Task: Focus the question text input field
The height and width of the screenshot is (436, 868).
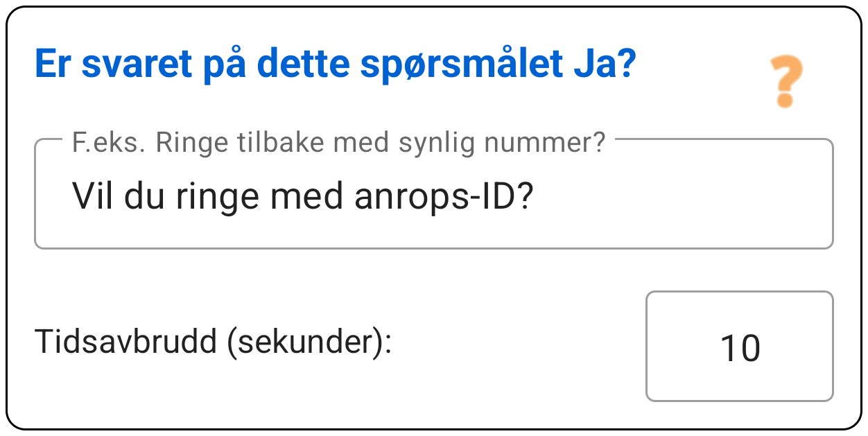Action: coord(434,194)
